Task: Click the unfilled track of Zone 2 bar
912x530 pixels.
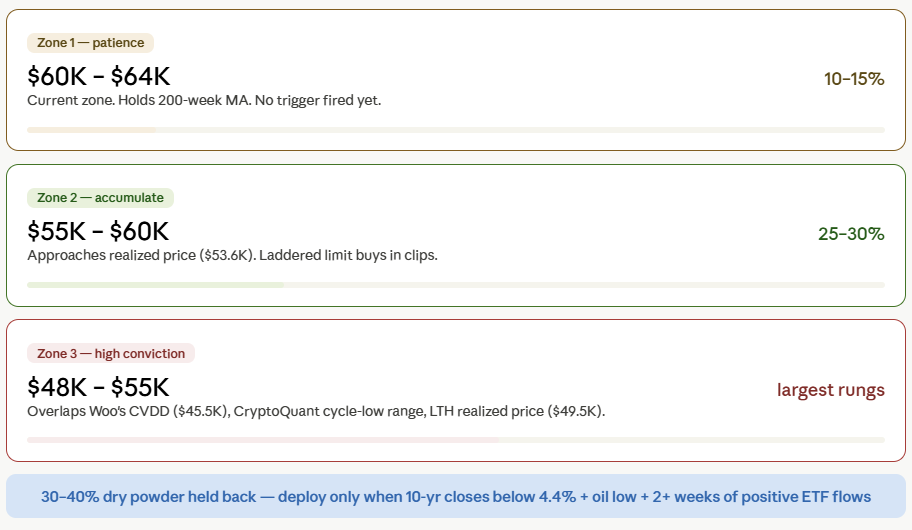Action: pyautogui.click(x=585, y=285)
